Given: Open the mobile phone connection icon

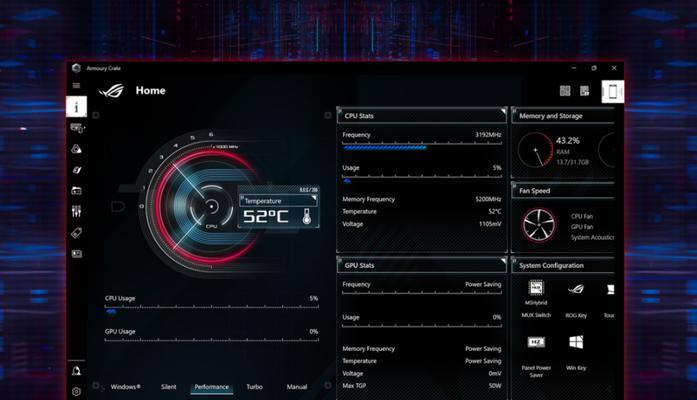Looking at the screenshot, I should coord(613,92).
